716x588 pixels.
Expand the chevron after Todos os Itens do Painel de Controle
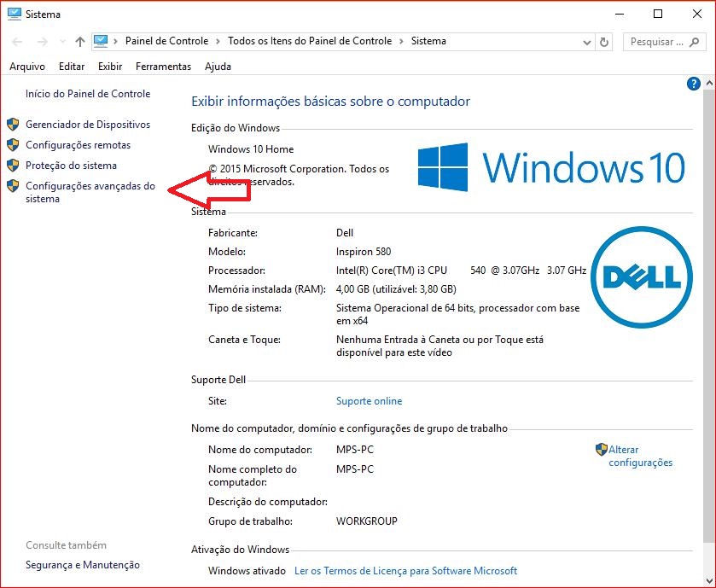[x=399, y=41]
